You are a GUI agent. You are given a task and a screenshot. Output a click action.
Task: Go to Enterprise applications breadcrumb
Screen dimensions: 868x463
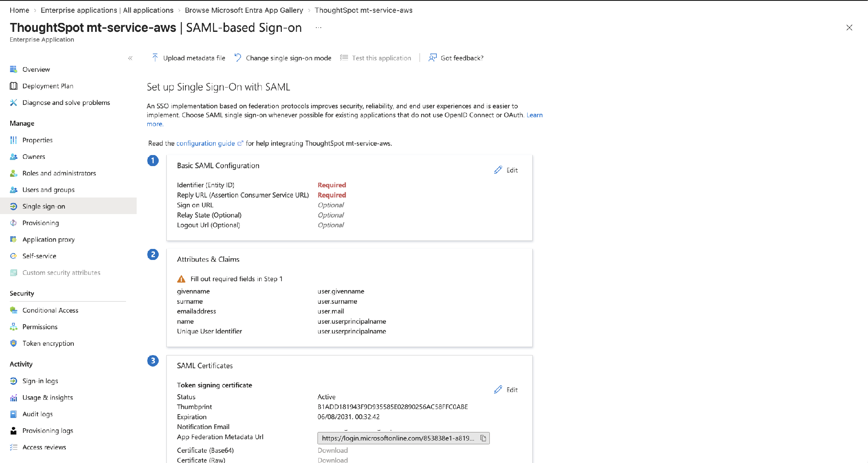(x=107, y=10)
